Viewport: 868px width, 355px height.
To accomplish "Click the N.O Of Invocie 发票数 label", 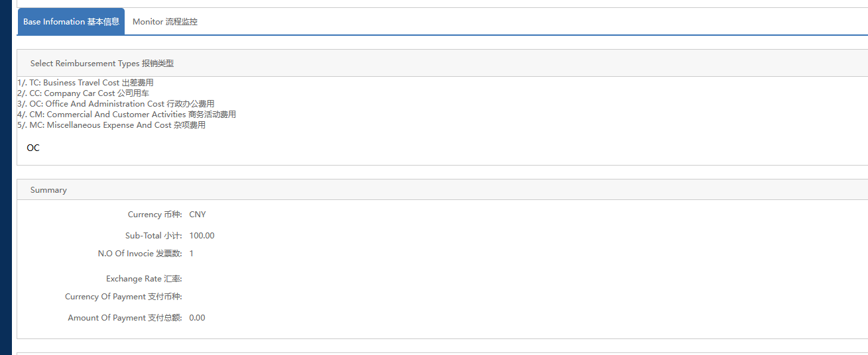I will [x=139, y=254].
